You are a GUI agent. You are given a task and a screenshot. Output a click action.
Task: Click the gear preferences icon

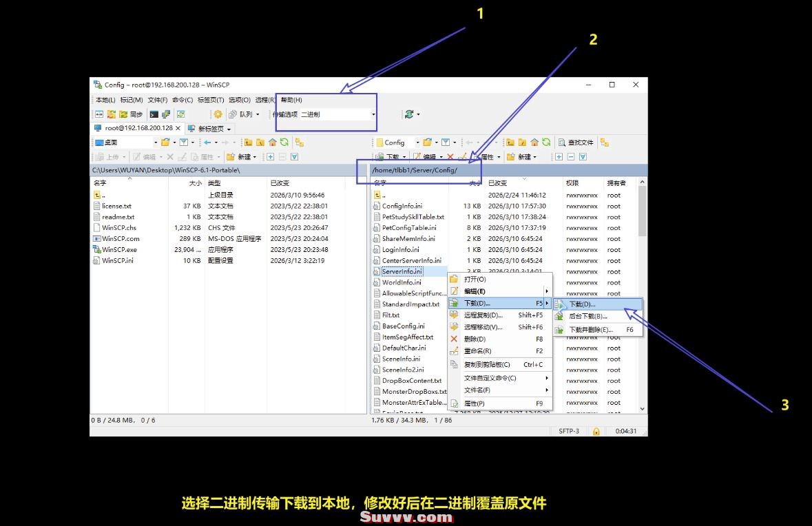tap(218, 114)
